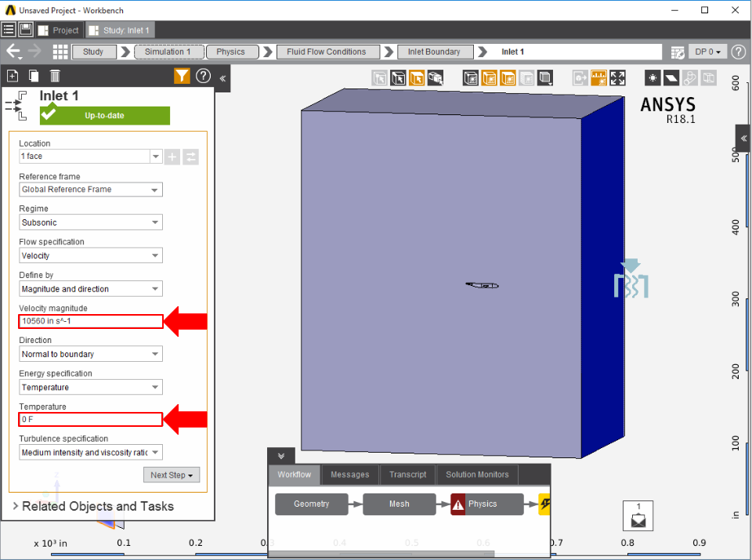Click the Temperature 0 F input field
The image size is (752, 560).
pos(91,420)
